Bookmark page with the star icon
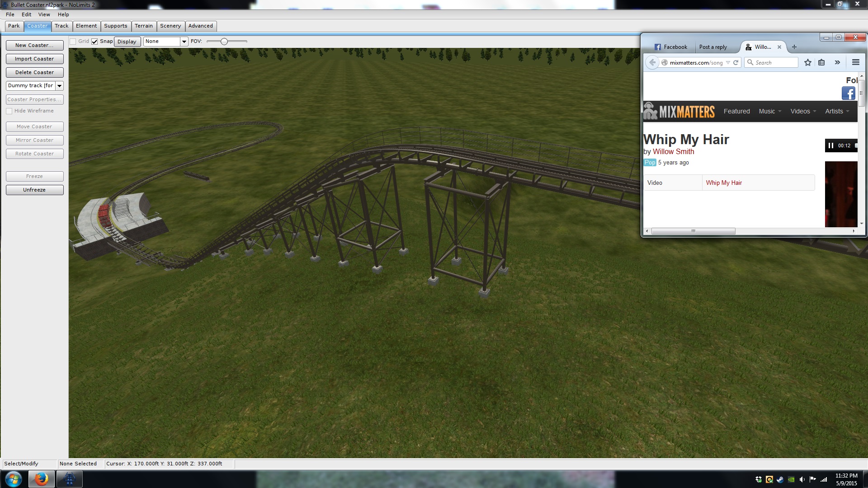 coord(808,63)
